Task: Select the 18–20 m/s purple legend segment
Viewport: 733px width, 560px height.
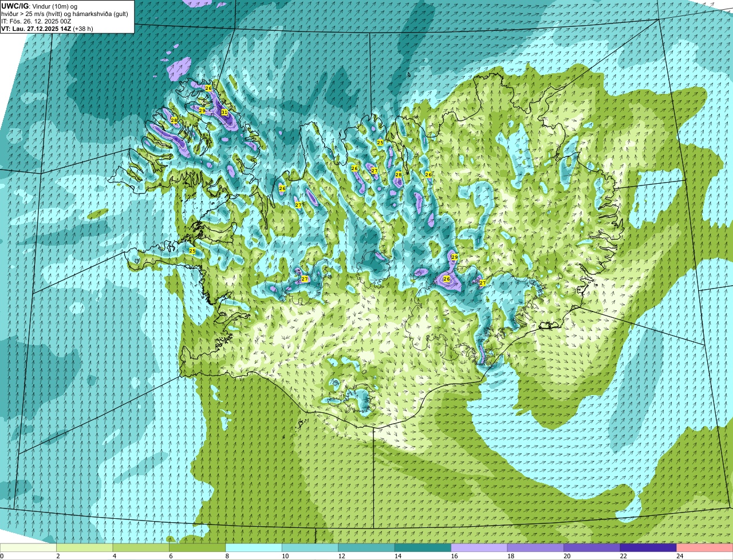Action: click(535, 547)
